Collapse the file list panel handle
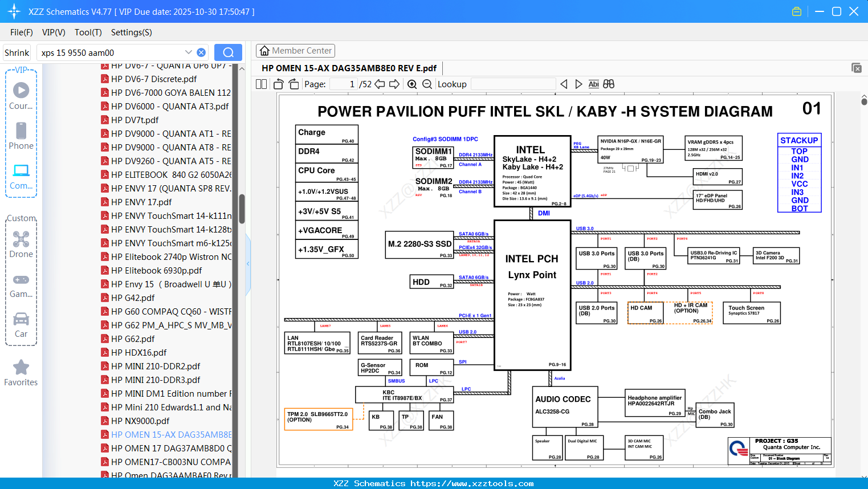868x489 pixels. tap(248, 263)
